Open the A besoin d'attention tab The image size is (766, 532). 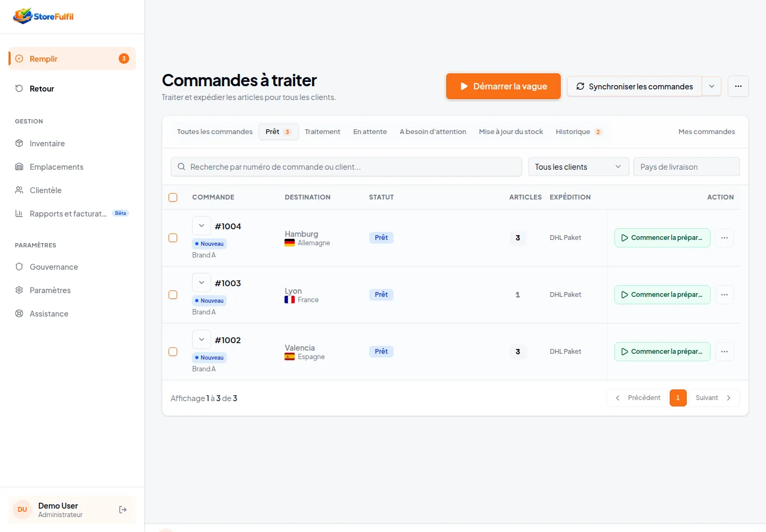(433, 131)
